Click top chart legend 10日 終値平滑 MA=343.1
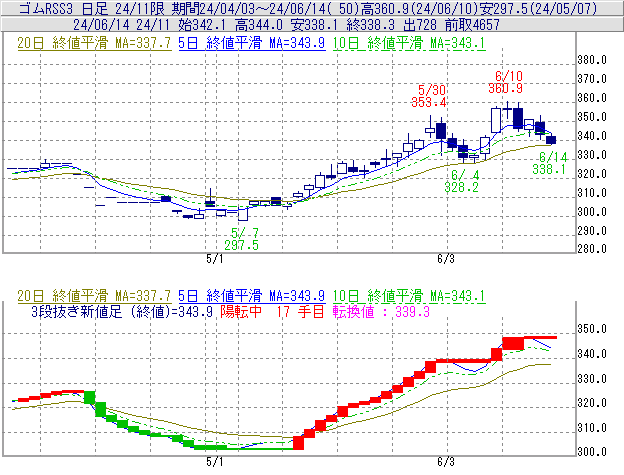Screen dimensions: 624x475 pyautogui.click(x=409, y=43)
